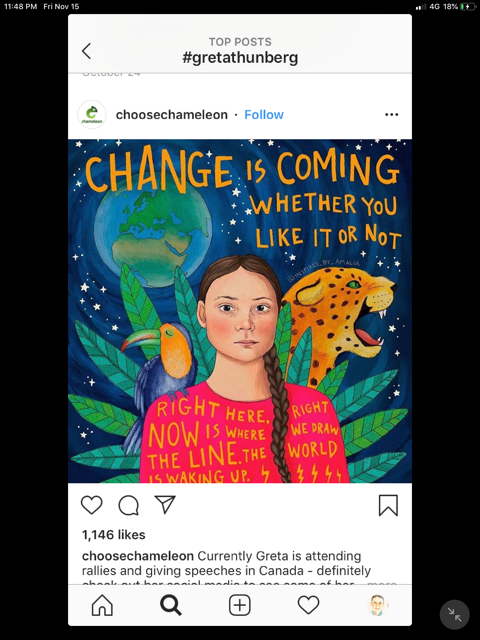Open choosechameleon name in caption
Viewport: 480px width, 640px height.
[x=138, y=556]
